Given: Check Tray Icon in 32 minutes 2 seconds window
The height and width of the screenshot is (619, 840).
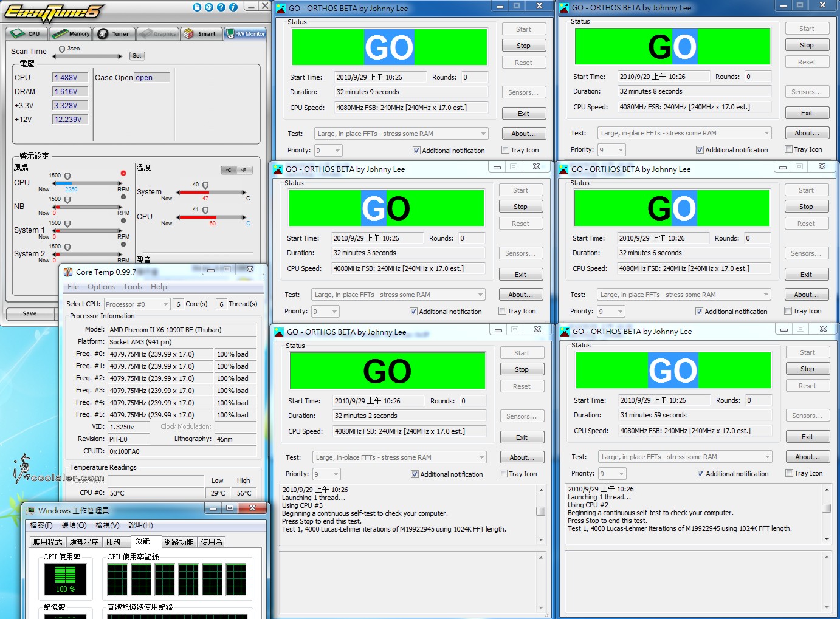Looking at the screenshot, I should pos(503,474).
